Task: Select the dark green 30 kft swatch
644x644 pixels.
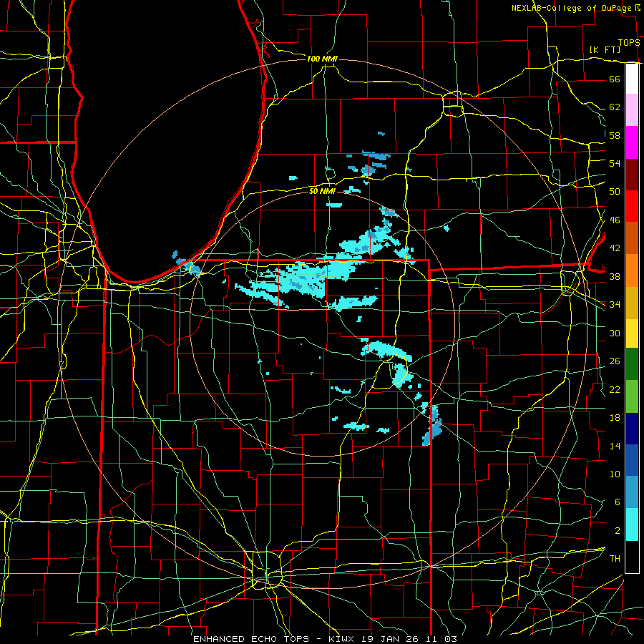Action: (632, 364)
